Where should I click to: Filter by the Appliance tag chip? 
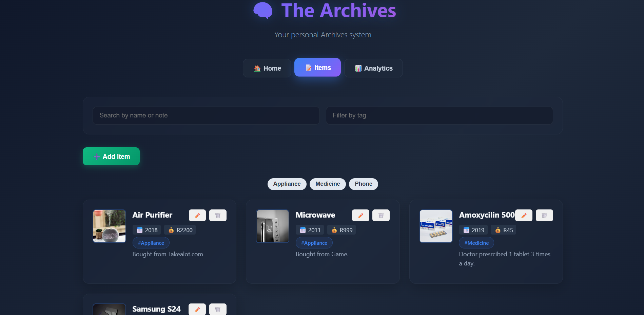tap(287, 184)
